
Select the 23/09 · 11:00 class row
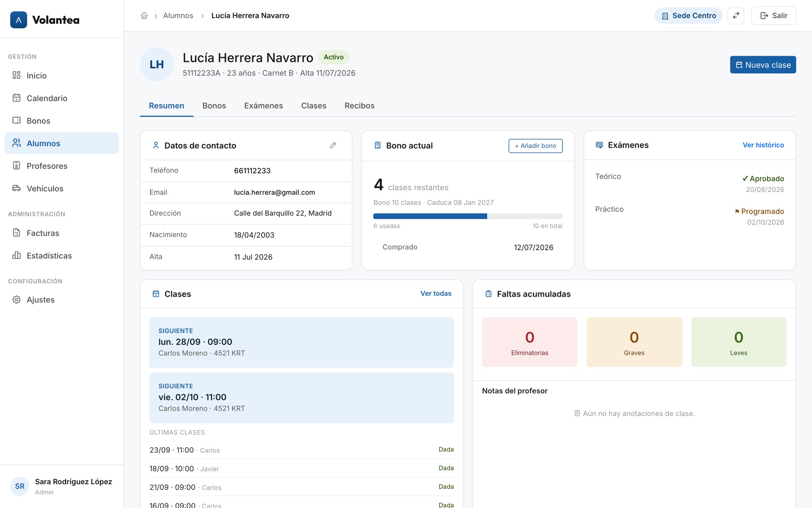pos(302,450)
